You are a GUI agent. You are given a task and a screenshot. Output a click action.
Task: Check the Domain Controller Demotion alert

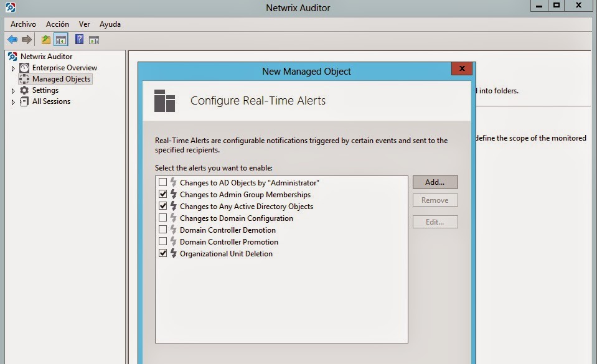pyautogui.click(x=163, y=230)
